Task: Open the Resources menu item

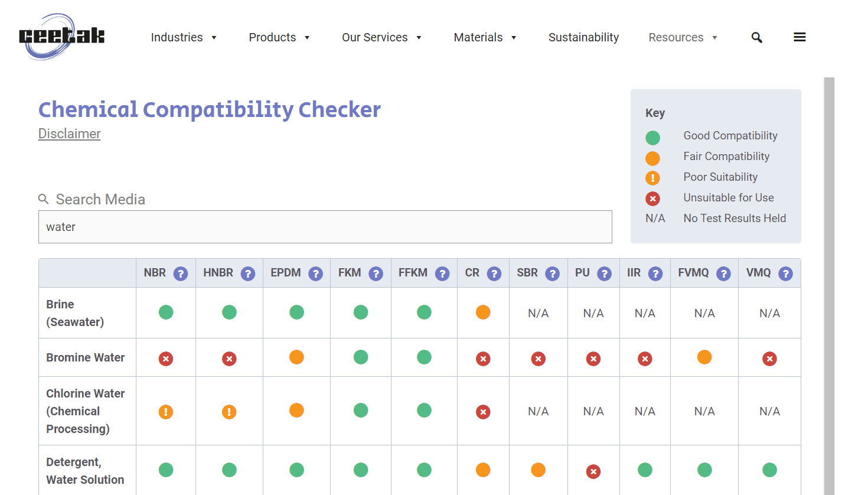Action: tap(683, 37)
